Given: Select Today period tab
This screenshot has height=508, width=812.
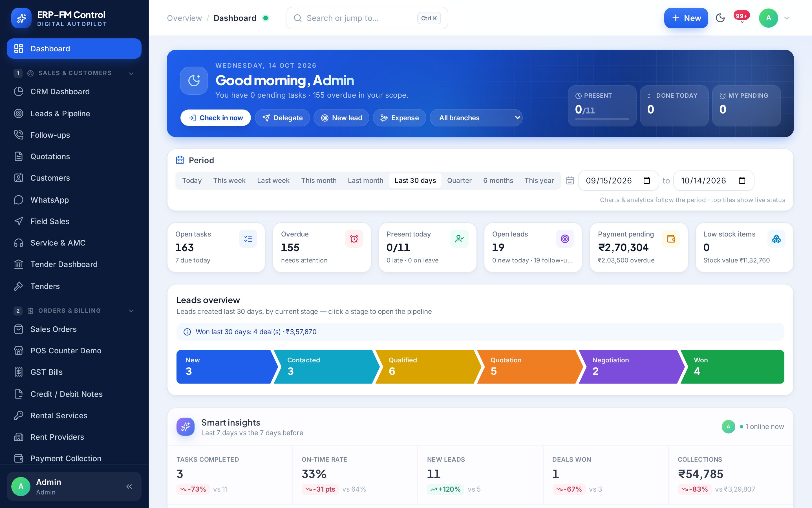Looking at the screenshot, I should pyautogui.click(x=192, y=180).
